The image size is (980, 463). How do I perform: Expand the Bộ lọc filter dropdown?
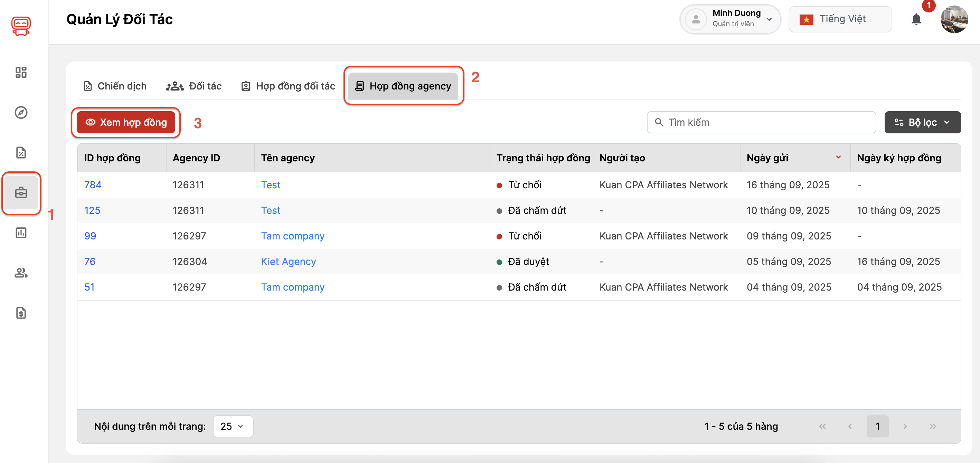click(922, 123)
